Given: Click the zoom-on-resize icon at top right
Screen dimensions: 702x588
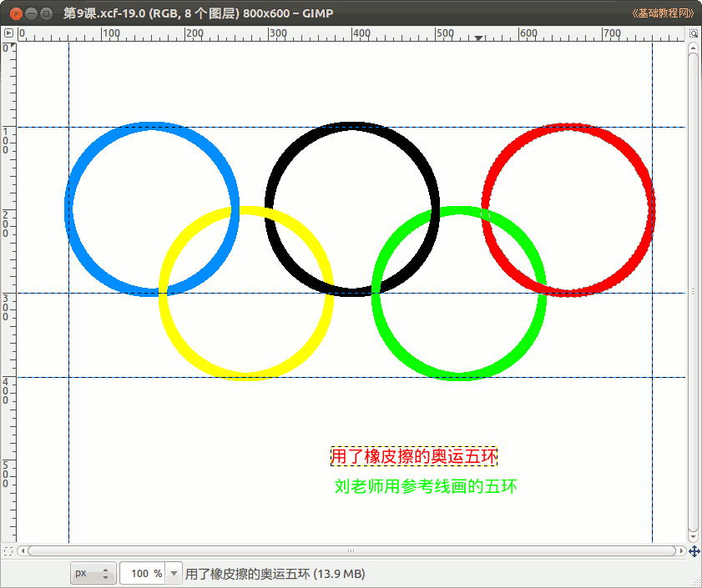Looking at the screenshot, I should (693, 33).
